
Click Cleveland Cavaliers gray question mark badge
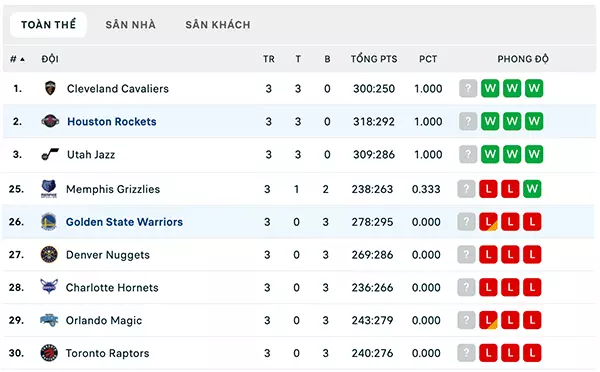(x=468, y=88)
